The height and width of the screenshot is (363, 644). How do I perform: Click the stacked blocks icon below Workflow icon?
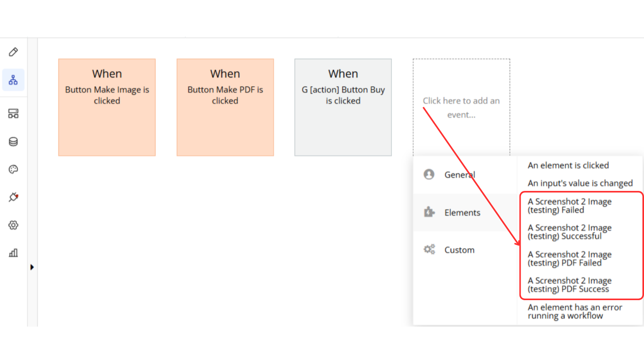click(x=13, y=114)
